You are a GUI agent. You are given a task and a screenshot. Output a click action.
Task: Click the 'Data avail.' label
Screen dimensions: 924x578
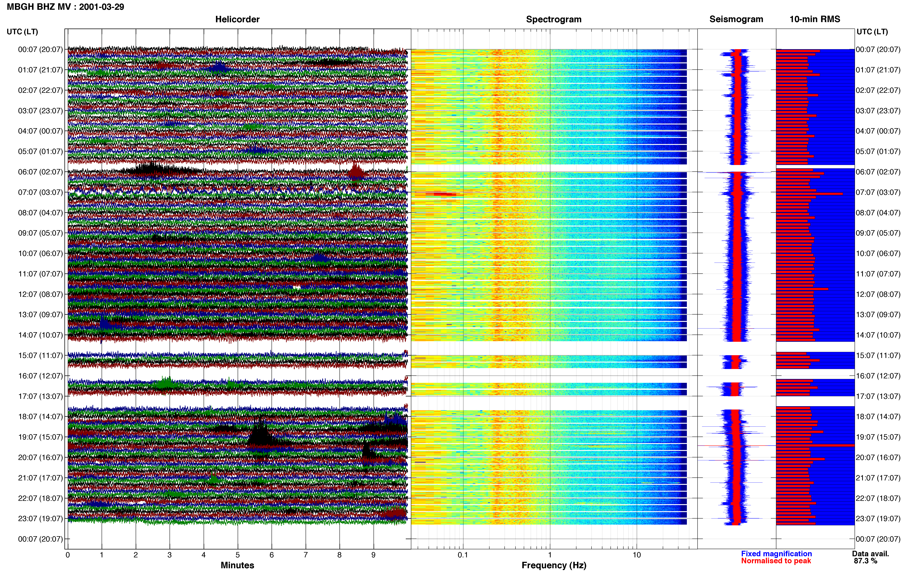coord(870,554)
